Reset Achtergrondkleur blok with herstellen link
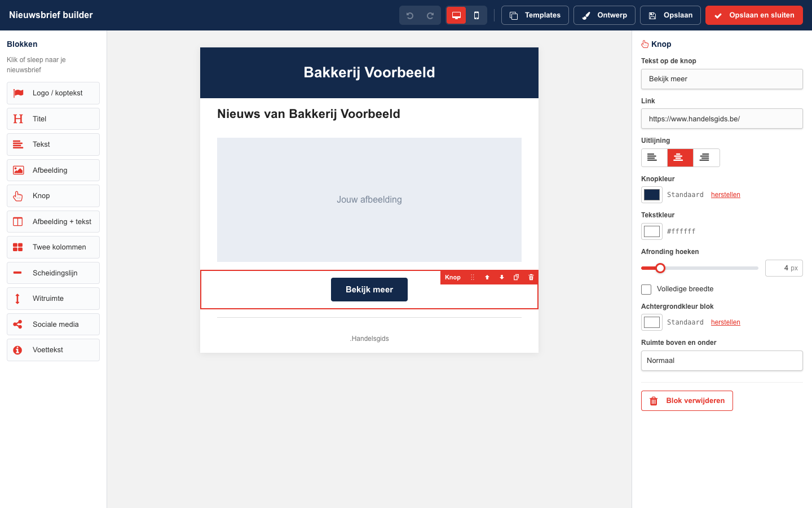 pyautogui.click(x=726, y=322)
